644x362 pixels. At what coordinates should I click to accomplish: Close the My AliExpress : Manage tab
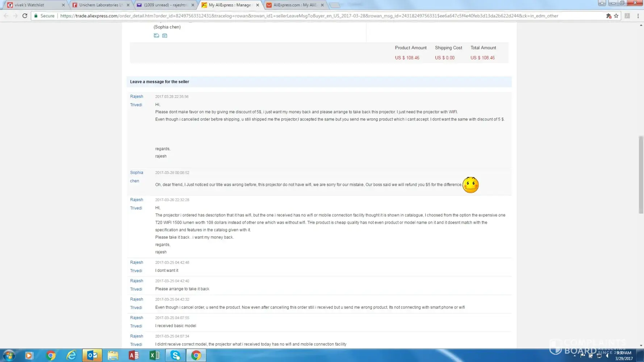point(258,5)
